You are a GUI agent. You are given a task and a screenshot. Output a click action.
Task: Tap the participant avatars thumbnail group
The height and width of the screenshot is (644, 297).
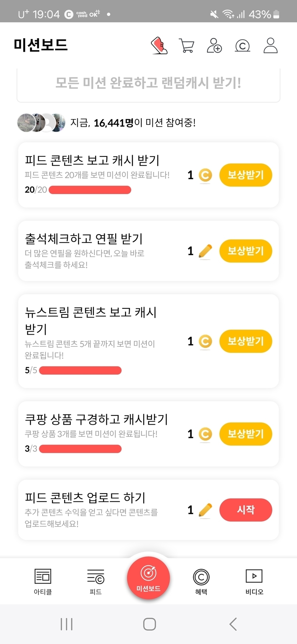point(41,123)
